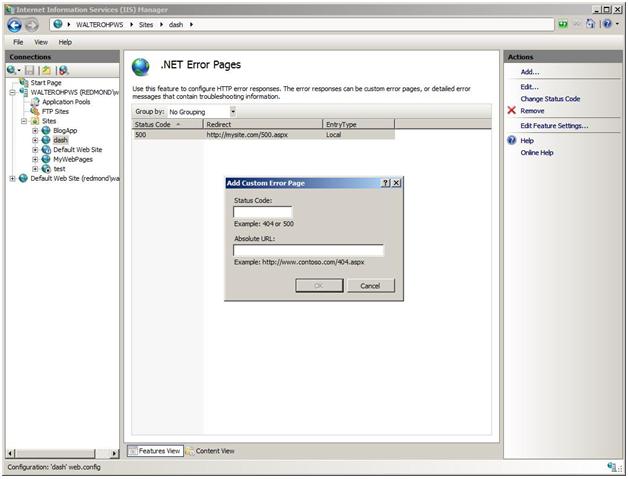Expand the Default Web Site (redmond) connection
628x479 pixels.
tap(12, 179)
